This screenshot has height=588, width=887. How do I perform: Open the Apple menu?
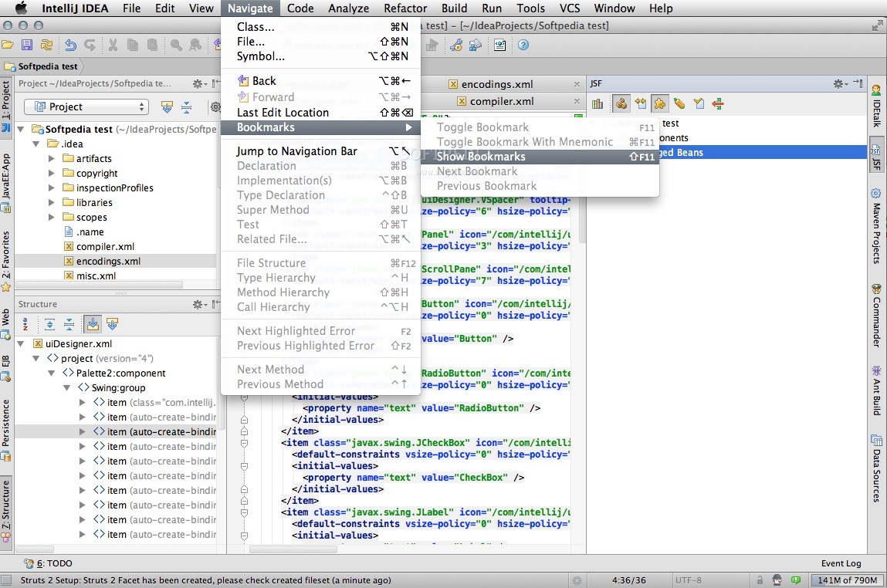(20, 8)
